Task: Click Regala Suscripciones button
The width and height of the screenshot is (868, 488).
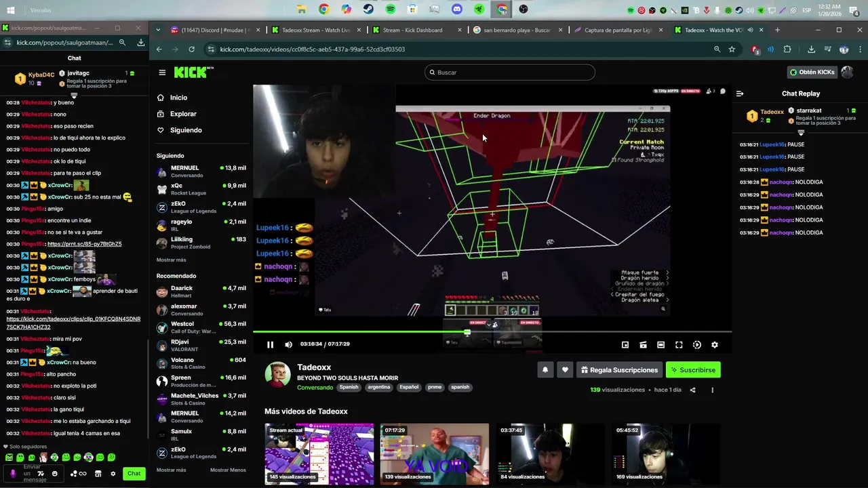Action: pos(619,370)
